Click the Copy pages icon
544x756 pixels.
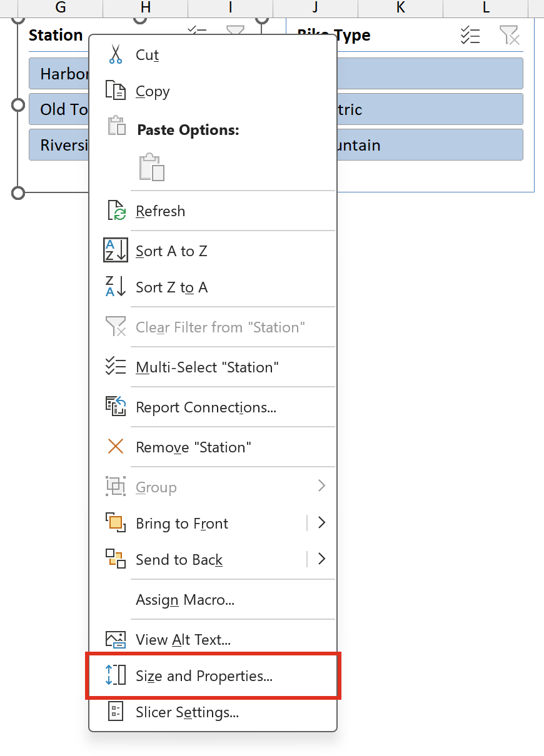point(116,91)
